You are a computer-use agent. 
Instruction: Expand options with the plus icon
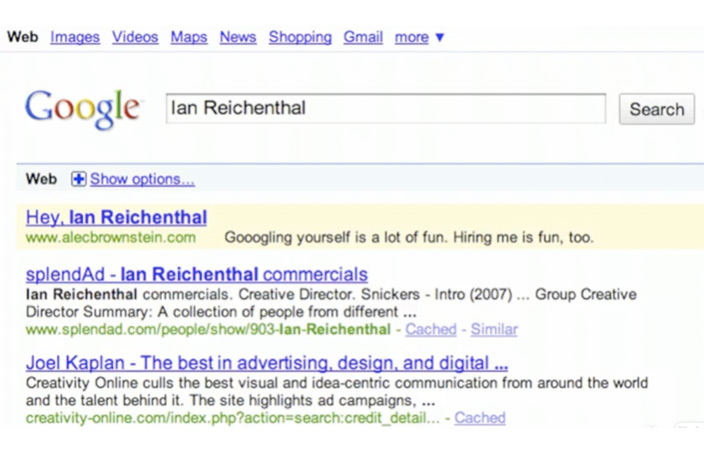78,179
